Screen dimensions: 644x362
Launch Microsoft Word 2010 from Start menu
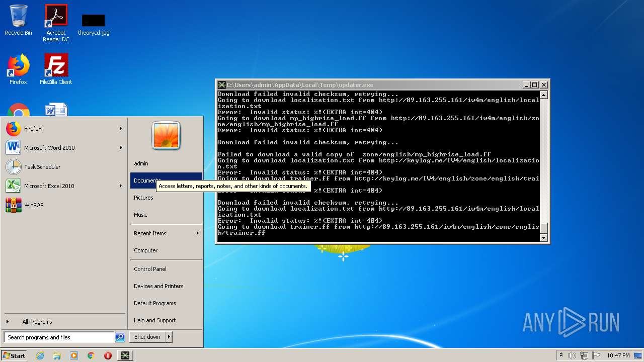[64, 148]
